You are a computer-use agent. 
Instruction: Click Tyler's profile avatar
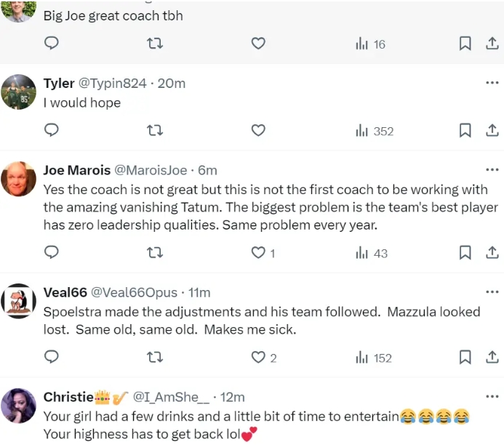[x=19, y=92]
